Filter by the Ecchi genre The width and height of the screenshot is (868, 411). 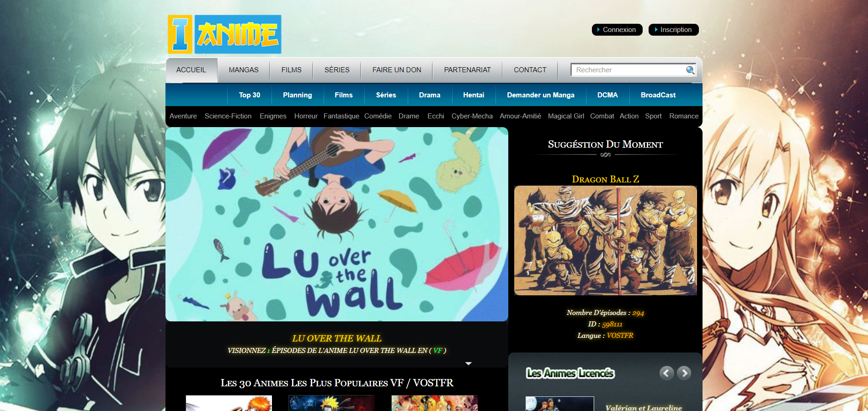point(436,116)
